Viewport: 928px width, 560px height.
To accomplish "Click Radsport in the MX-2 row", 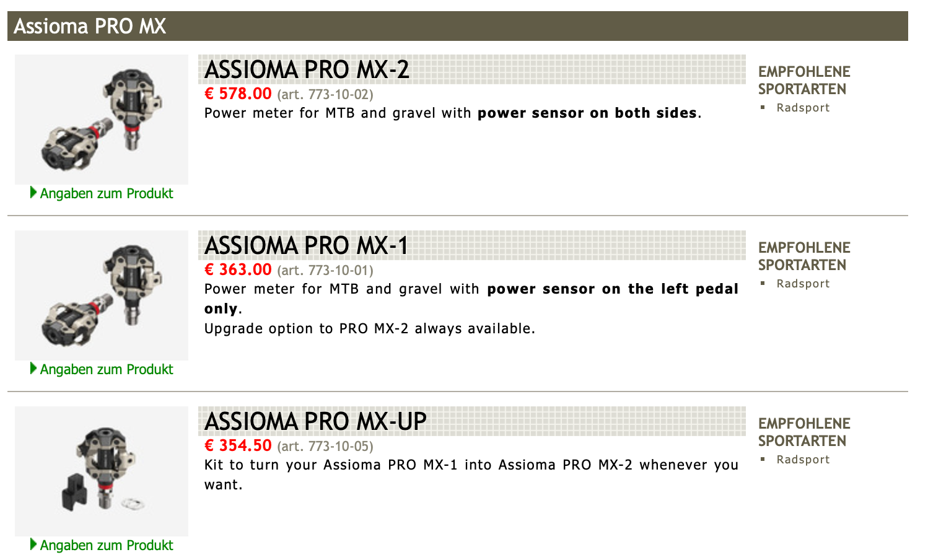I will [x=803, y=108].
